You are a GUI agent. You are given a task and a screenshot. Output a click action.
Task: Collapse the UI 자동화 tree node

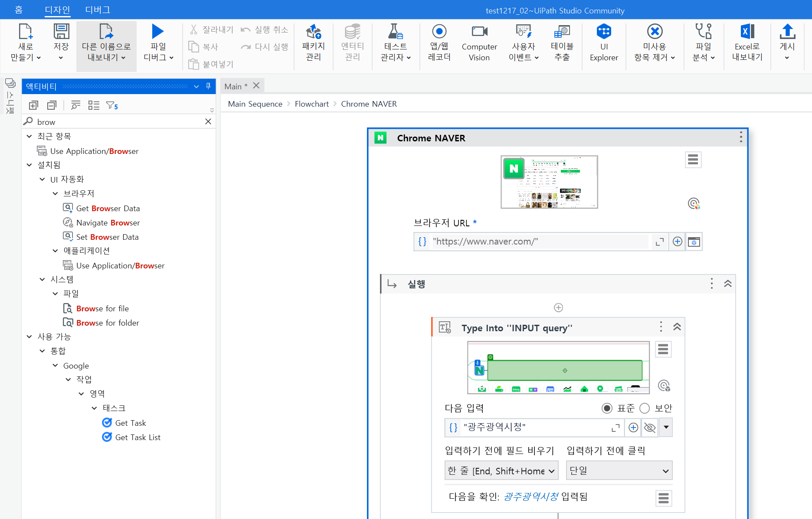tap(42, 179)
